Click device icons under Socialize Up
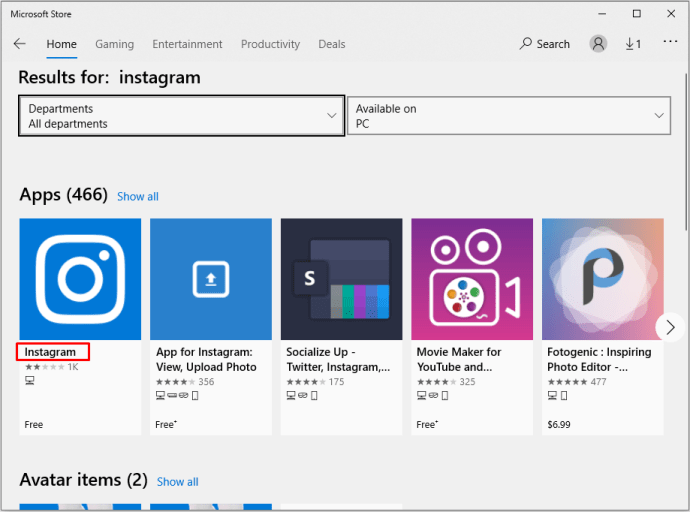The height and width of the screenshot is (512, 690). [302, 395]
